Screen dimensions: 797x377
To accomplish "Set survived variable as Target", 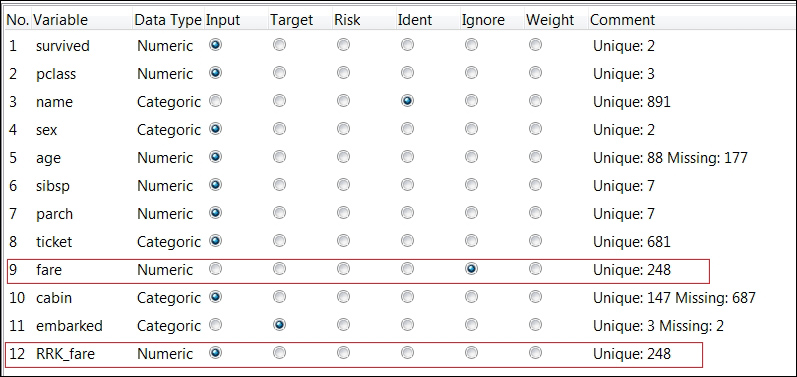I will coord(279,45).
